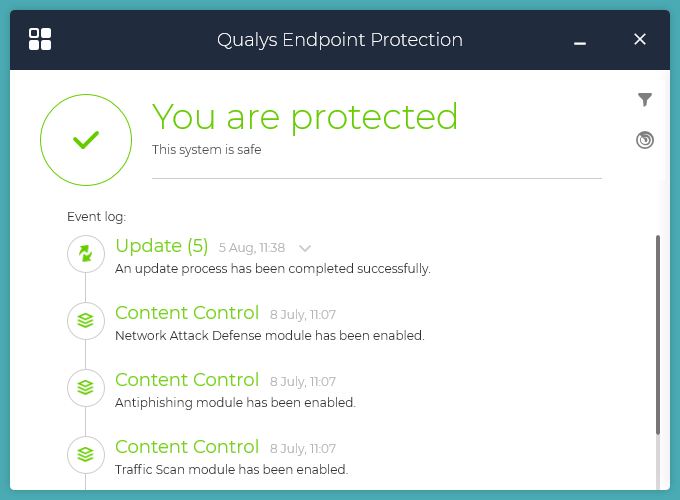Viewport: 680px width, 500px height.
Task: Select the Content Control Traffic Scan entry title
Action: pyautogui.click(x=187, y=447)
